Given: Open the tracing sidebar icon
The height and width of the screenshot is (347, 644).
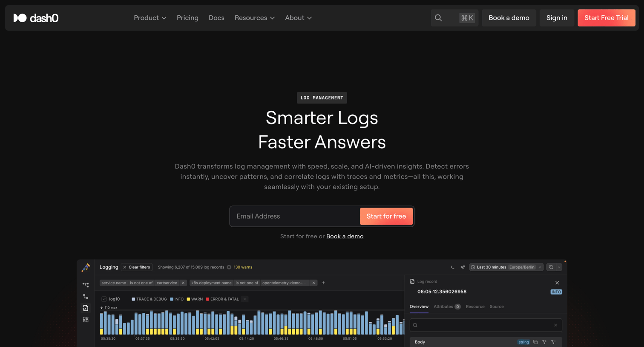Looking at the screenshot, I should point(86,296).
